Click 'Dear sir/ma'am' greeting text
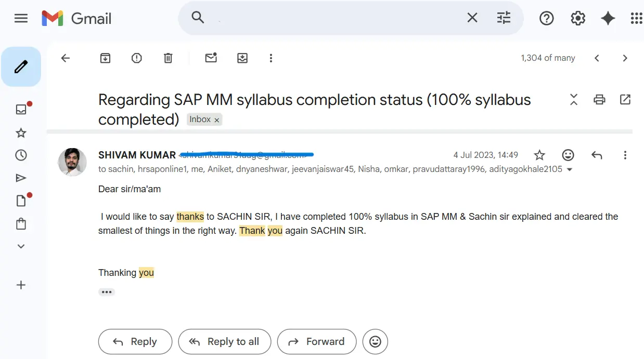This screenshot has width=644, height=359. [130, 189]
